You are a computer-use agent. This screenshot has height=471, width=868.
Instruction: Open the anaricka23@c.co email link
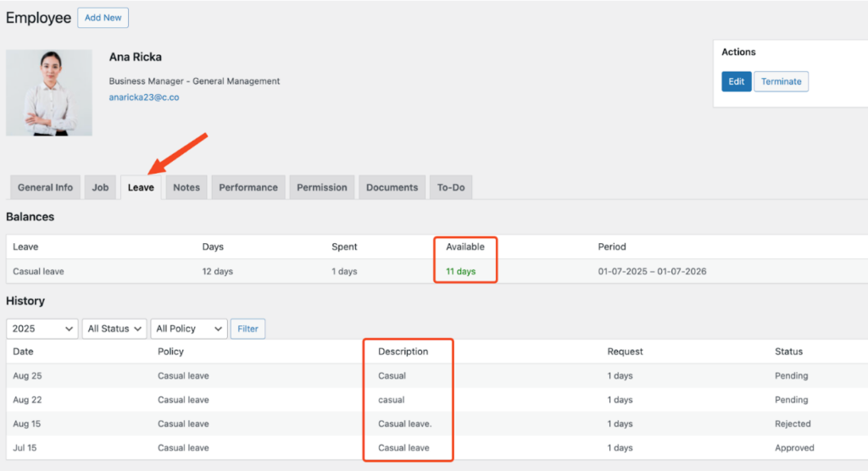(x=143, y=97)
